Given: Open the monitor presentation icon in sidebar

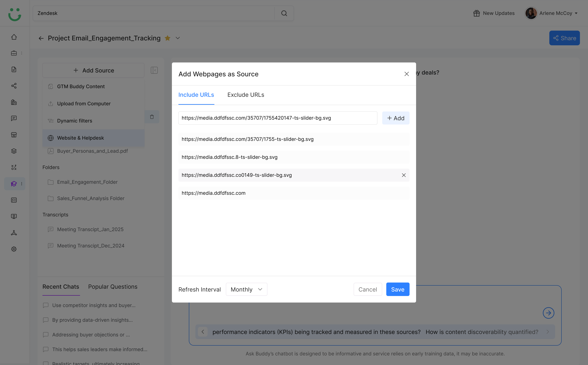Looking at the screenshot, I should tap(14, 216).
